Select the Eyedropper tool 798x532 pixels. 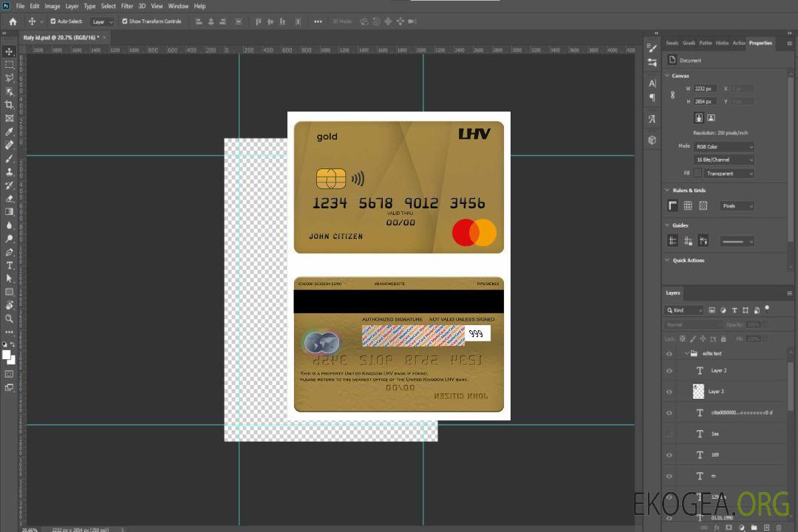(9, 132)
